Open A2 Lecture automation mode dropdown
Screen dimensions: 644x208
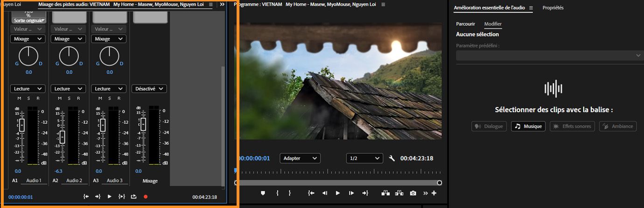pos(68,88)
